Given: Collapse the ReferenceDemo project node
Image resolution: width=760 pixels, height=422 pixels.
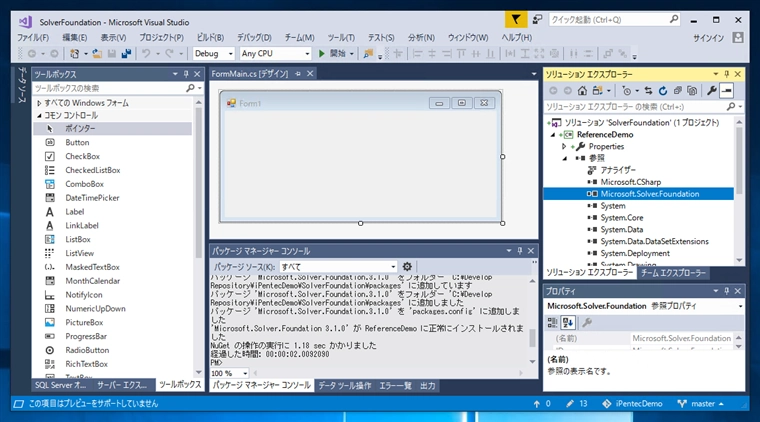Looking at the screenshot, I should pos(553,135).
